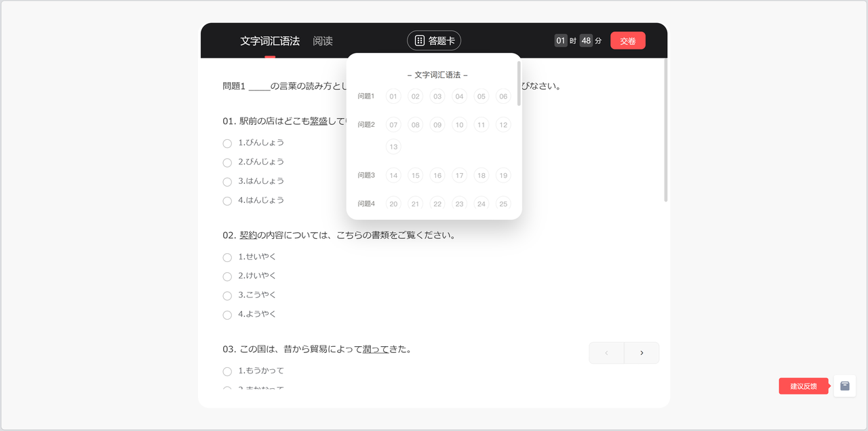Screen dimensions: 868x431
Task: Jump to question 25 in answer card
Action: (503, 204)
